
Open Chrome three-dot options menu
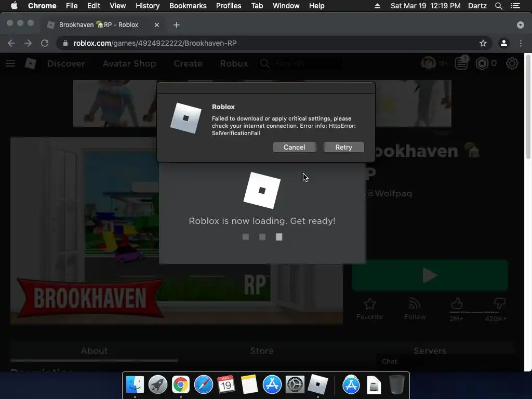pyautogui.click(x=521, y=43)
